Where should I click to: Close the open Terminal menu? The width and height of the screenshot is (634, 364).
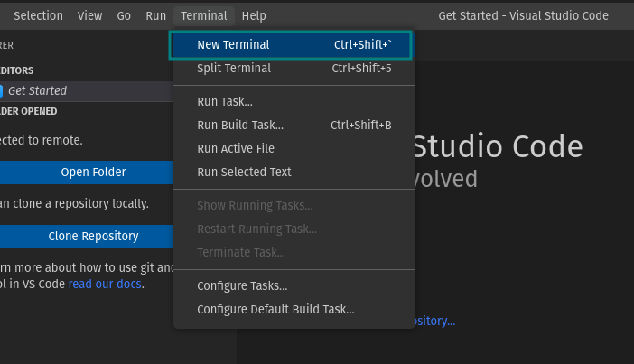(204, 15)
